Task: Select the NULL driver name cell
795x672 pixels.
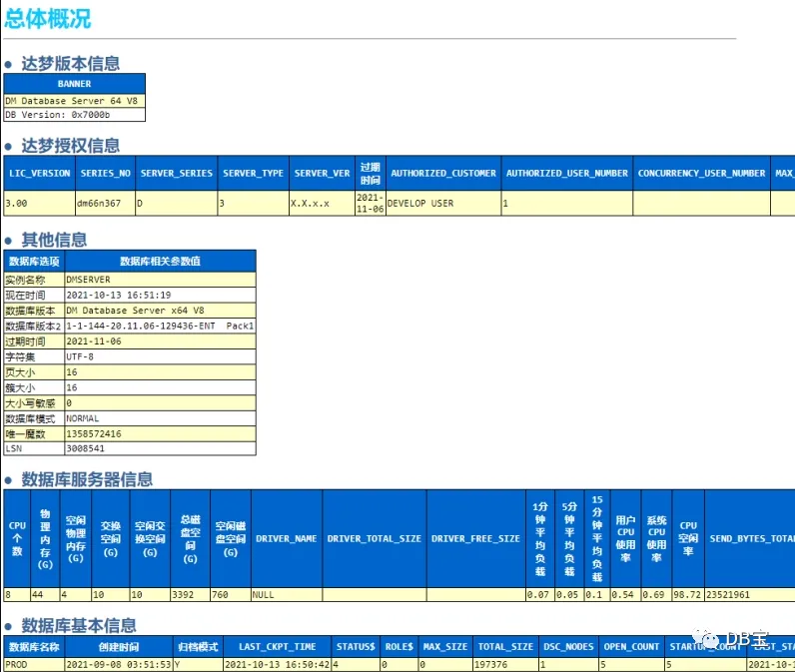Action: 287,595
